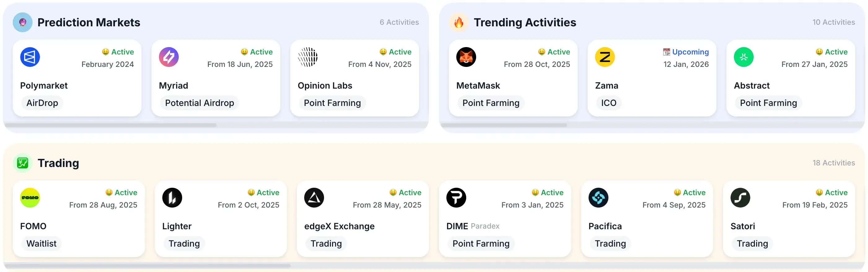This screenshot has height=272, width=868.
Task: Toggle the Active status on Myriad
Action: pyautogui.click(x=257, y=51)
